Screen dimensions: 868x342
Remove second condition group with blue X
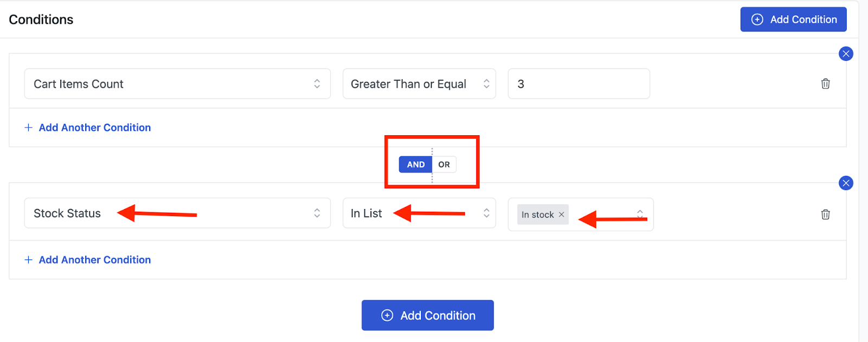846,183
